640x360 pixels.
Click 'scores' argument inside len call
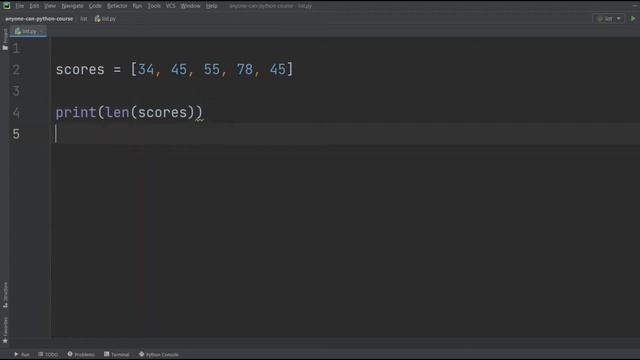click(162, 113)
